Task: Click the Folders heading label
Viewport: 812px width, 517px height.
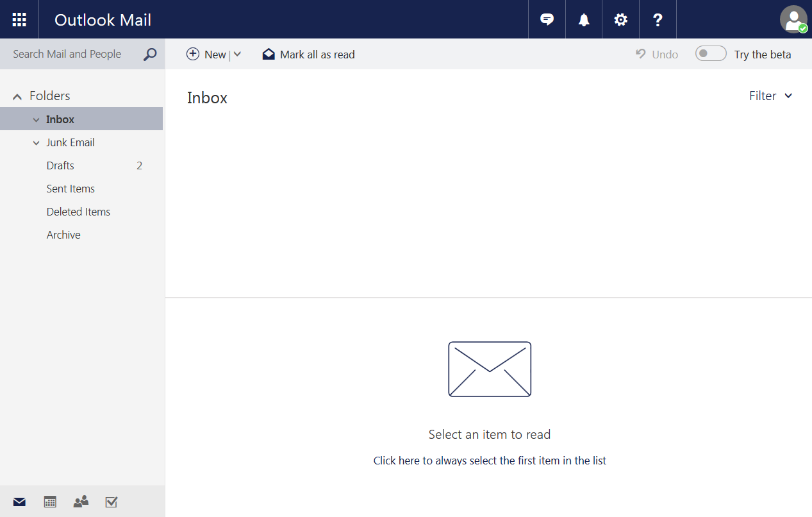Action: pyautogui.click(x=50, y=96)
